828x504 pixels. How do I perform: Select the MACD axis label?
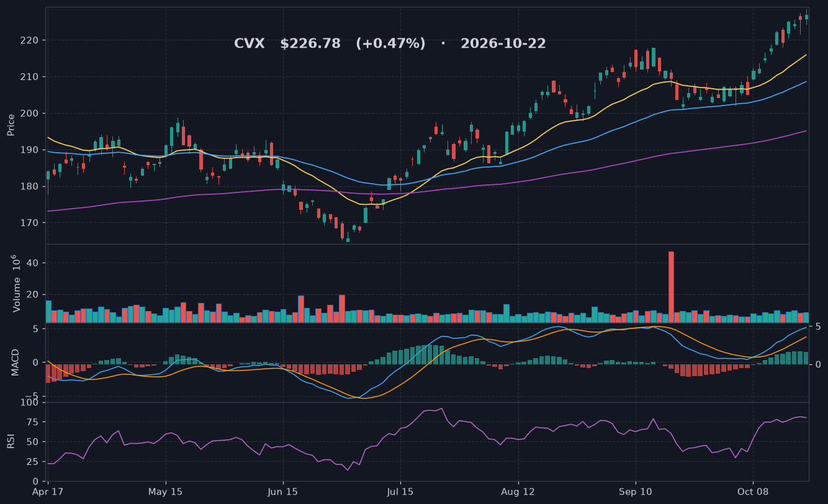tap(15, 362)
